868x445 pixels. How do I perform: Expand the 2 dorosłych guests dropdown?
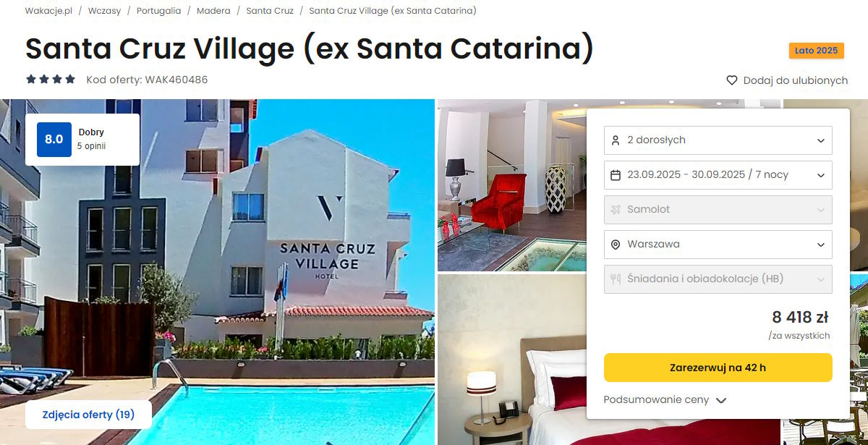coord(718,140)
